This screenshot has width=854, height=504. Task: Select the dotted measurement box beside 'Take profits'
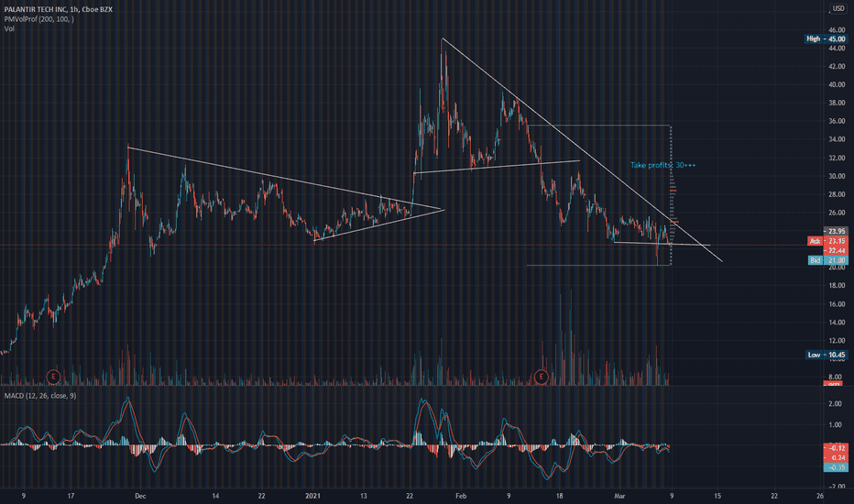tap(671, 195)
